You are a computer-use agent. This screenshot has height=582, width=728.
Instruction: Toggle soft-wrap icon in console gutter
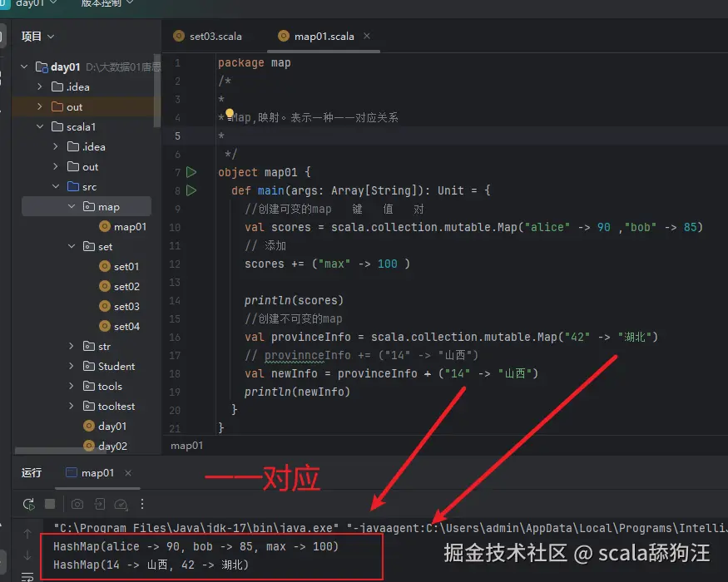point(27,576)
